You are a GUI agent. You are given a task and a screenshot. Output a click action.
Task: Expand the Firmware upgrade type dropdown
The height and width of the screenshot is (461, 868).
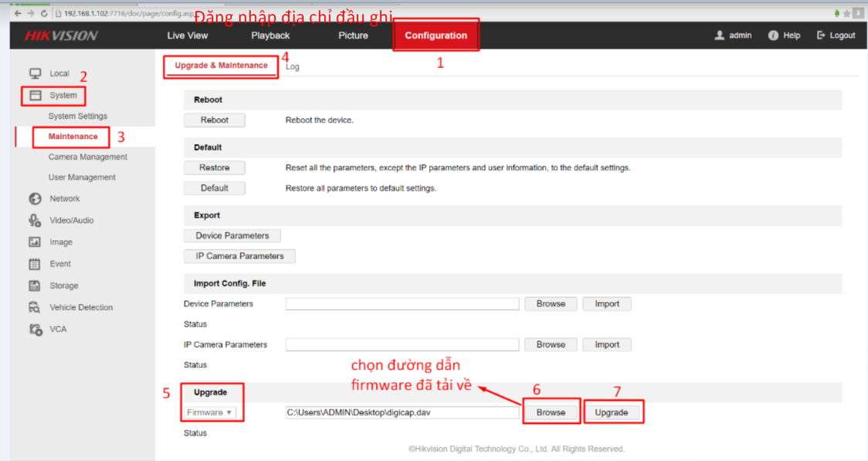(209, 412)
